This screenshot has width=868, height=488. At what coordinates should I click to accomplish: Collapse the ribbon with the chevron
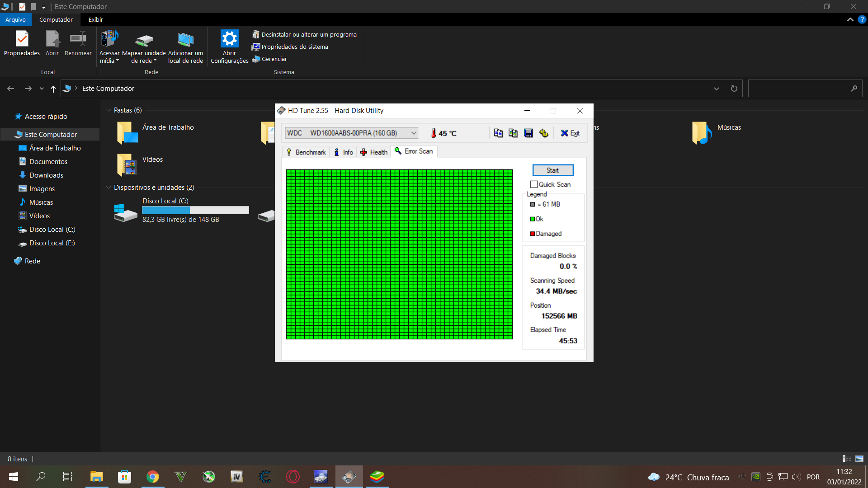point(850,19)
